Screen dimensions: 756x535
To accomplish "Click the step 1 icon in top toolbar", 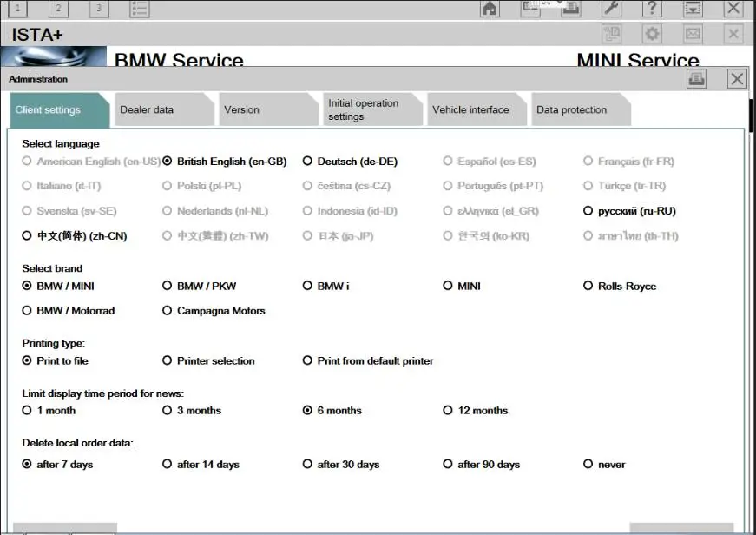I will tap(18, 8).
